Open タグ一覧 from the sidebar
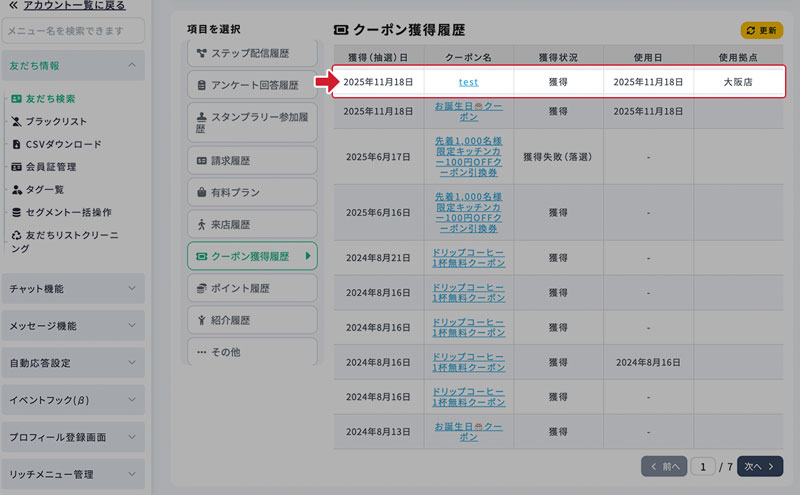 pos(44,189)
